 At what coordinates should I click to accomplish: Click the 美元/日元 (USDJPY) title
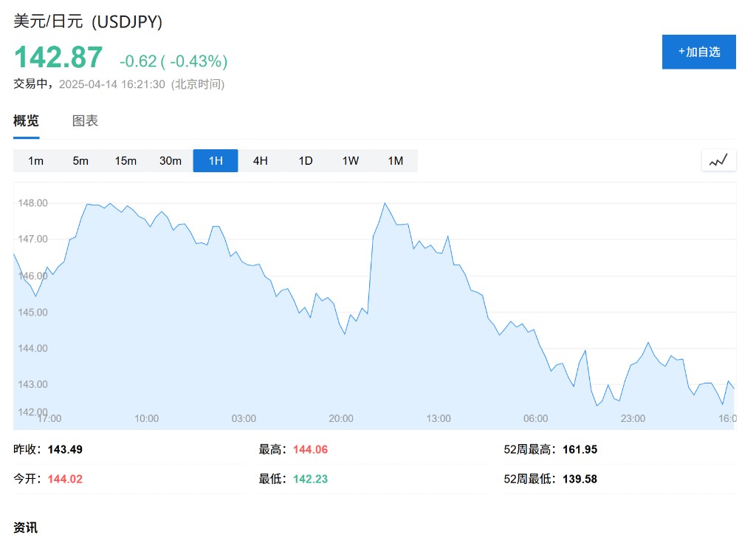click(x=88, y=21)
